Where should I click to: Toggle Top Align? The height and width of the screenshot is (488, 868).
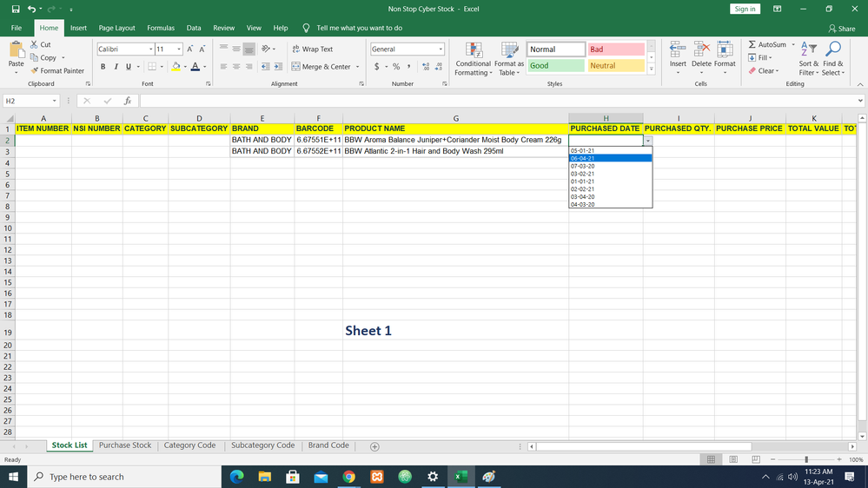coord(223,49)
